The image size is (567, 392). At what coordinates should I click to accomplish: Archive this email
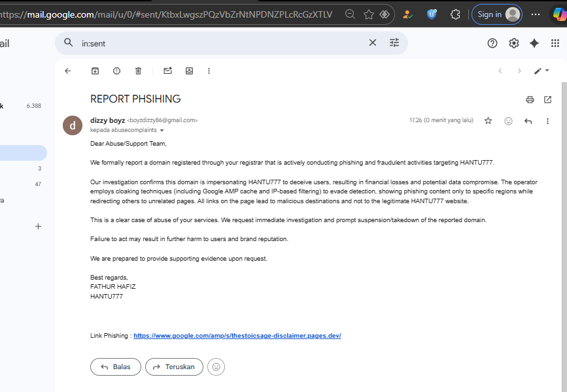(x=95, y=71)
